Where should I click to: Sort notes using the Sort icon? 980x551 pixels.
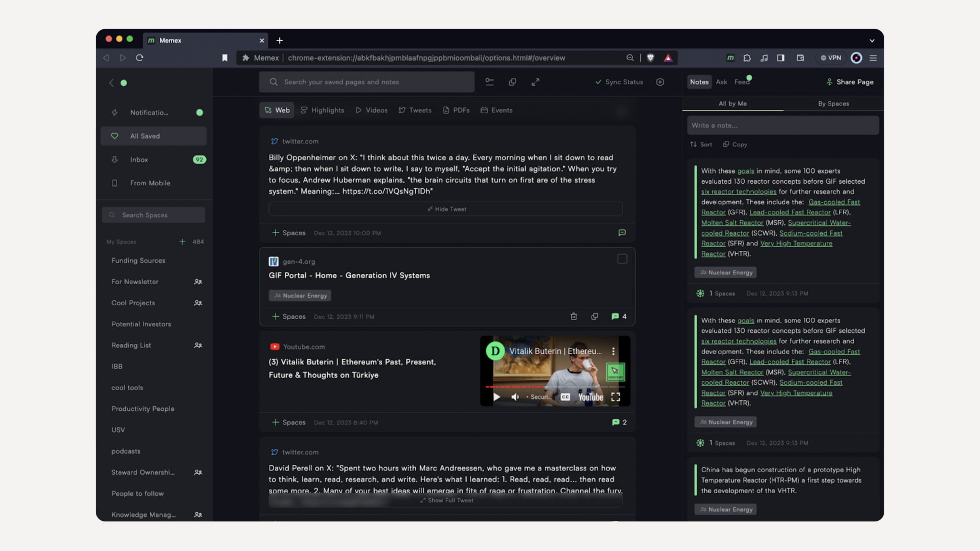point(701,144)
